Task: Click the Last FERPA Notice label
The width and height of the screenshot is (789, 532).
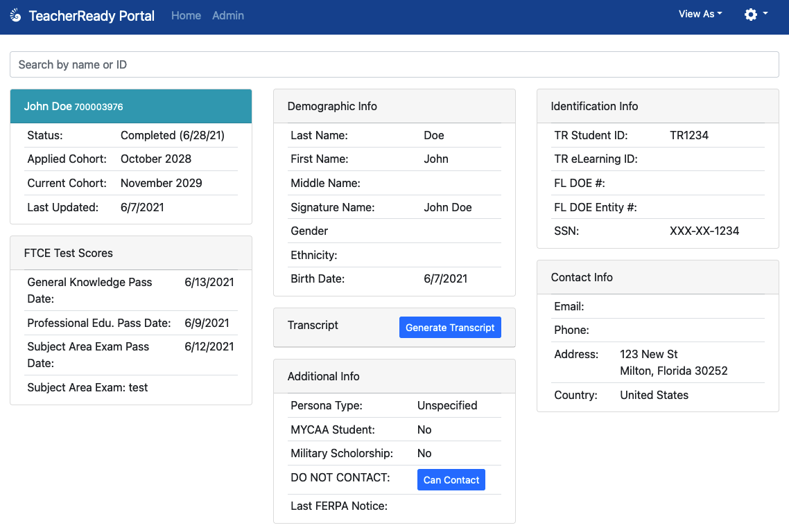Action: point(339,506)
